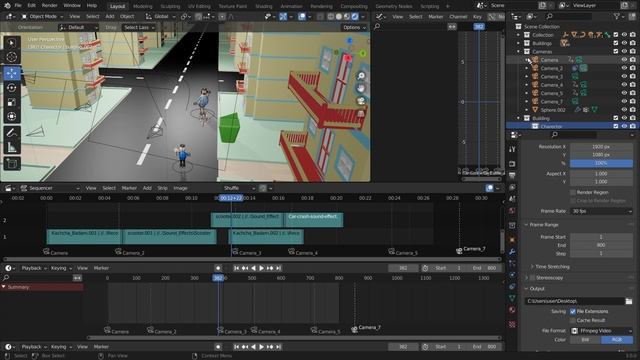Viewport: 640px width, 360px height.
Task: Open the World properties tab
Action: [512, 211]
